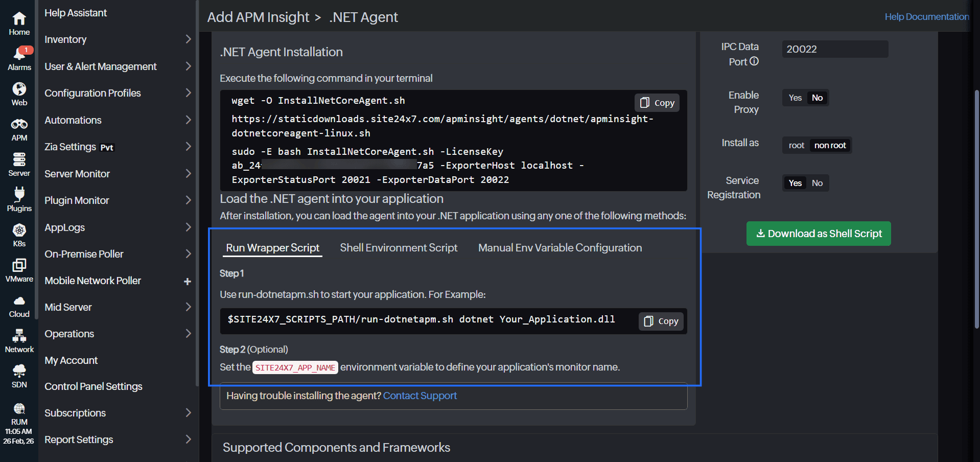This screenshot has height=462, width=980.
Task: Click Download as Shell Script
Action: click(818, 234)
